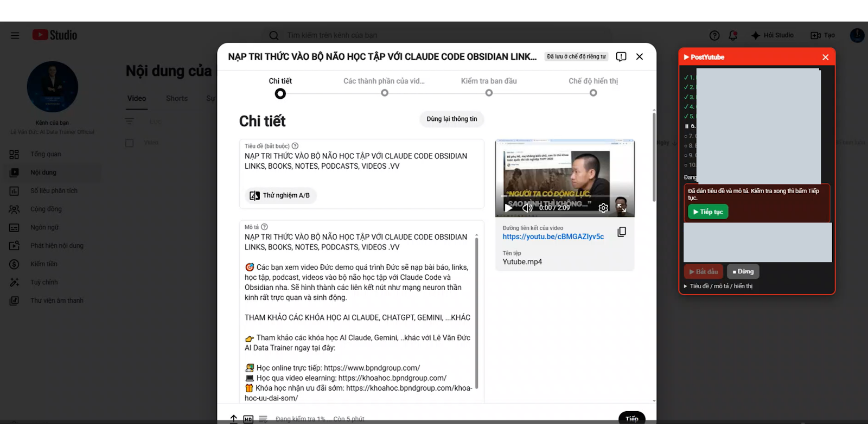Open the feedback icon in dialog header
Image resolution: width=868 pixels, height=434 pixels.
tap(621, 56)
